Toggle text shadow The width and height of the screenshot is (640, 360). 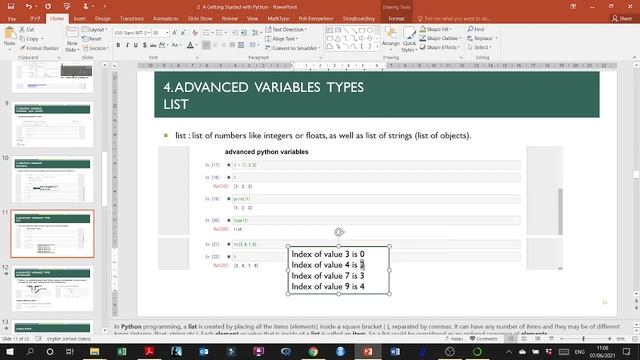(x=144, y=45)
